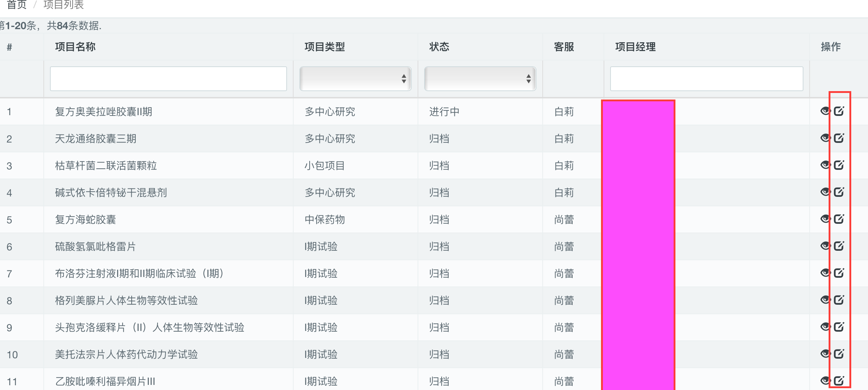Edit the 复方奥美拉唑胶囊II期 project row
This screenshot has height=390, width=868.
point(839,111)
